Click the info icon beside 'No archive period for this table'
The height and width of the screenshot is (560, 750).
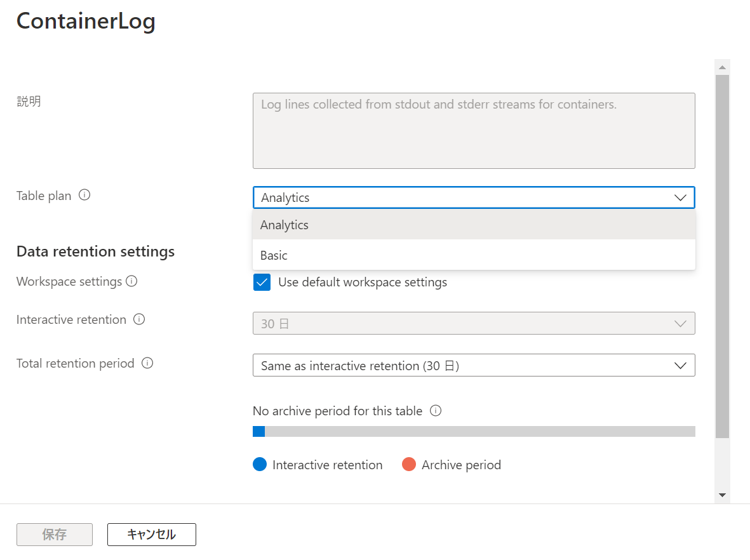(x=436, y=411)
